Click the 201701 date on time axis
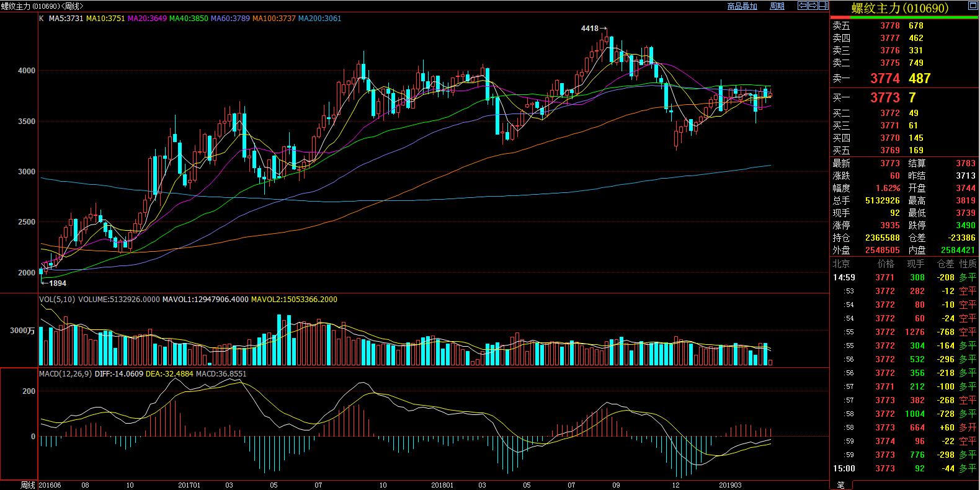The height and width of the screenshot is (490, 980). coord(189,485)
